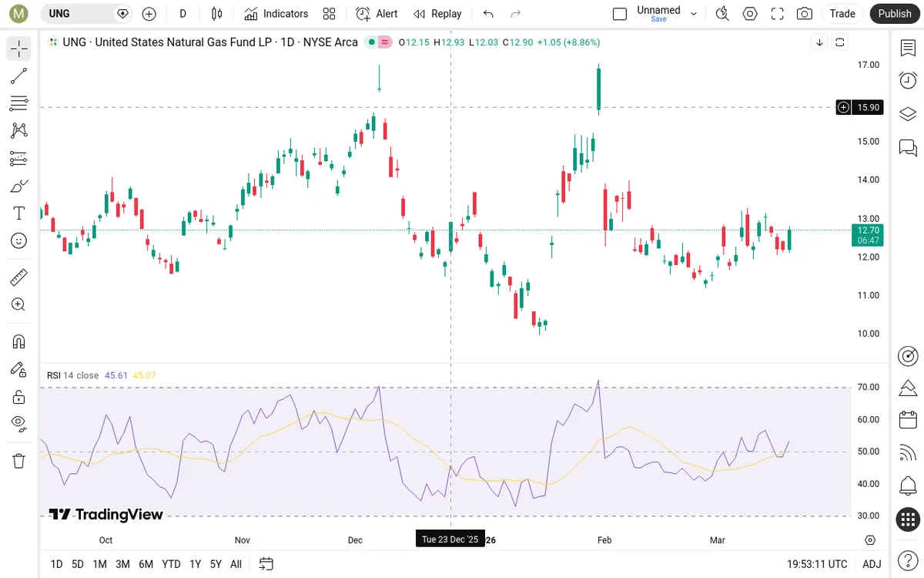Lock all drawing tools
The height and width of the screenshot is (578, 924).
coord(19,397)
